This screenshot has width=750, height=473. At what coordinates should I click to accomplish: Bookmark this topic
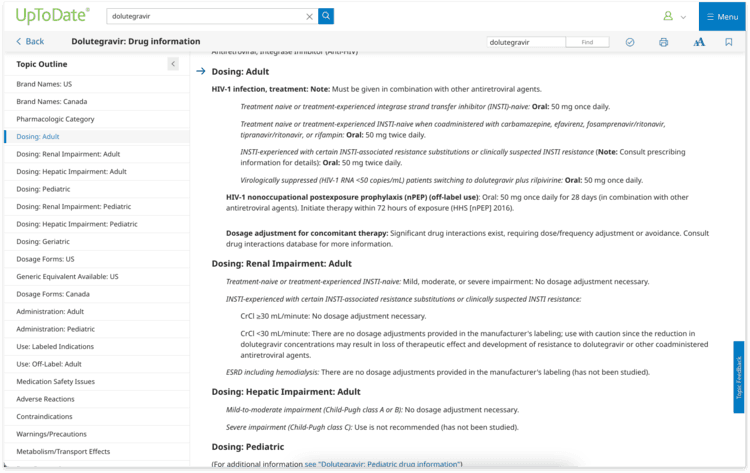pos(728,42)
